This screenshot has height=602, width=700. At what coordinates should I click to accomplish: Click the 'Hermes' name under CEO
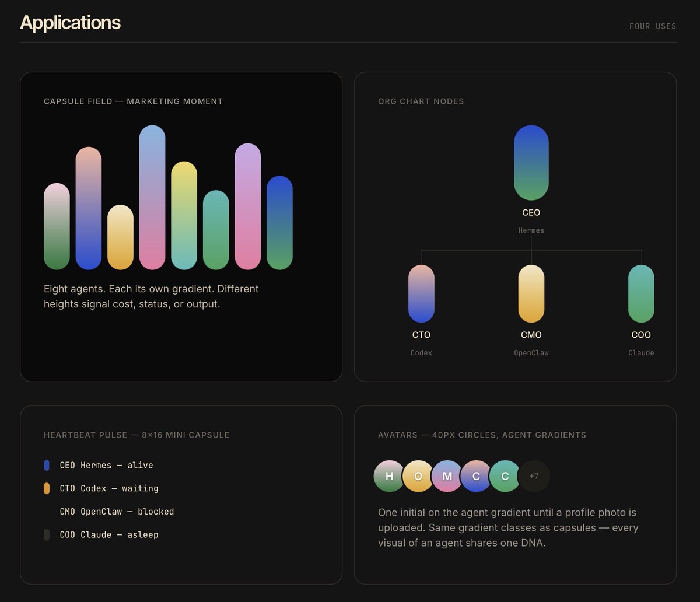click(x=531, y=230)
